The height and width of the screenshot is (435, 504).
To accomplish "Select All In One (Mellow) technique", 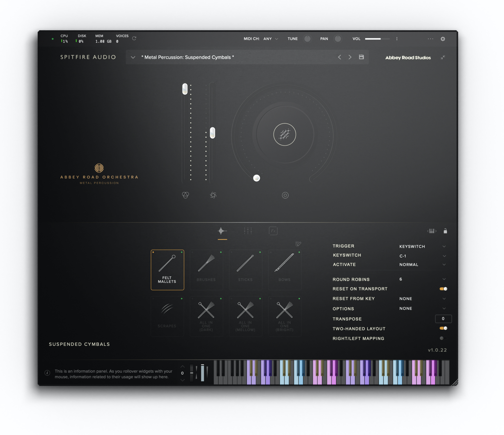I will pyautogui.click(x=245, y=316).
